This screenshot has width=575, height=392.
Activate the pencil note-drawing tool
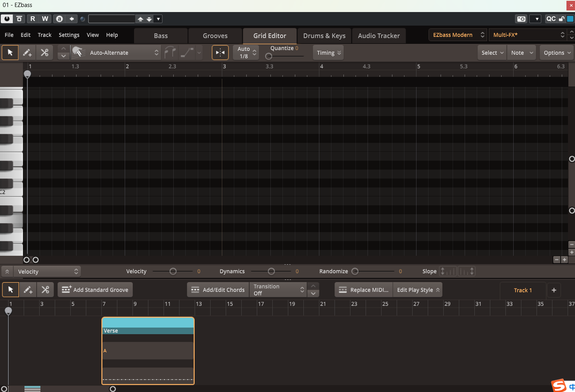point(27,52)
